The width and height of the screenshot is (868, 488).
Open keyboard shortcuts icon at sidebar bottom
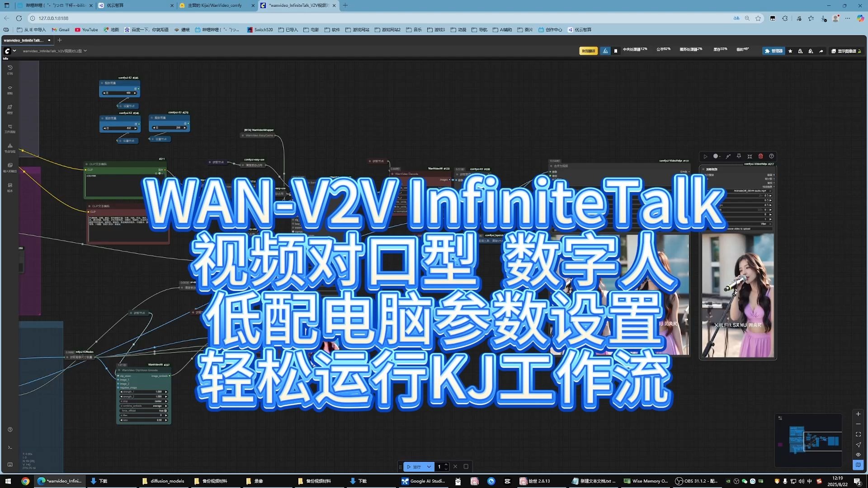click(10, 465)
